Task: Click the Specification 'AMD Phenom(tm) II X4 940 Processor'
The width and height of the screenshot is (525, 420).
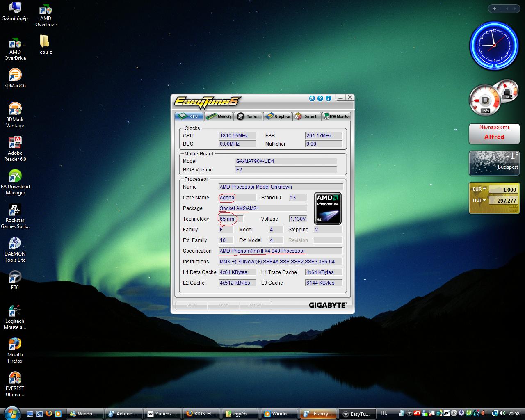Action: [281, 251]
